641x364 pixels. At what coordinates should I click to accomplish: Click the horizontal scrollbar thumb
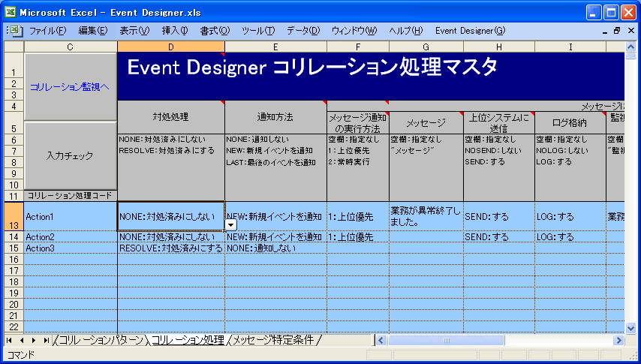446,340
